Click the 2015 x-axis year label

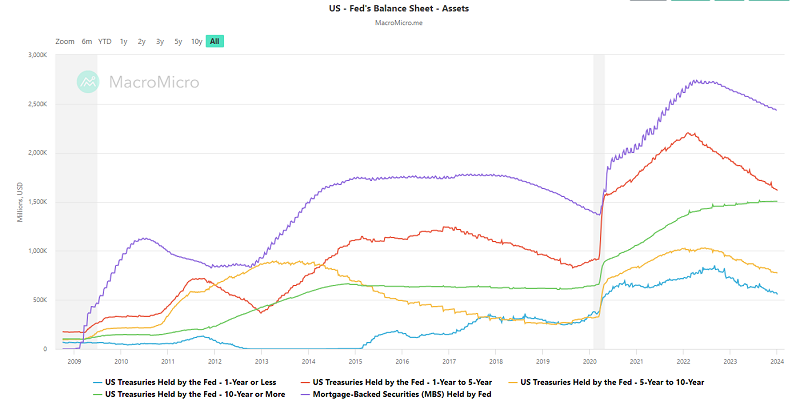355,360
